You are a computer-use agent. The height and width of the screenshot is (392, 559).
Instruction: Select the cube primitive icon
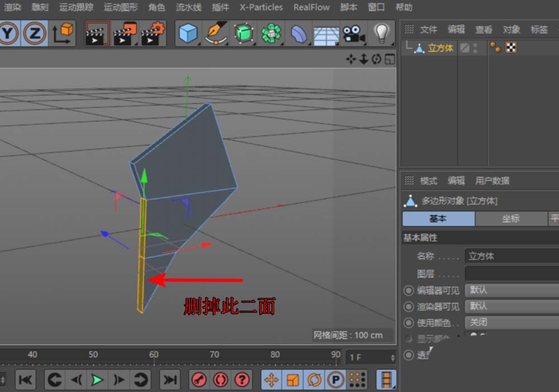188,34
